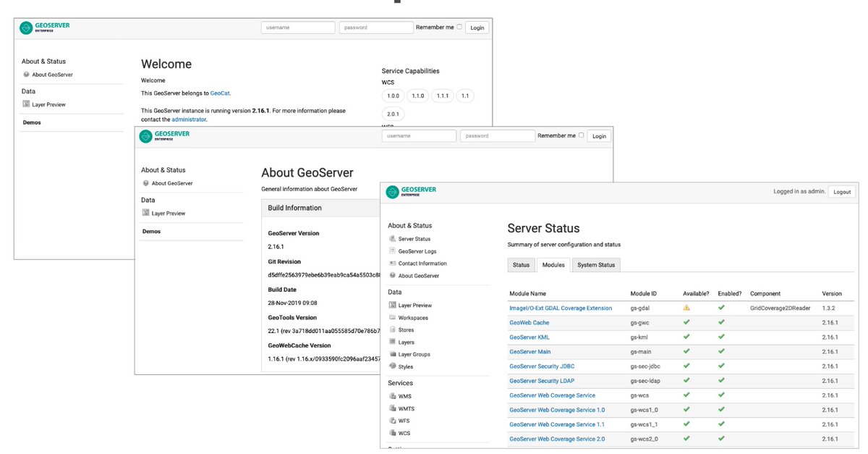This screenshot has height=454, width=868.
Task: Click GridCoverage2DReader component cell
Action: (780, 308)
